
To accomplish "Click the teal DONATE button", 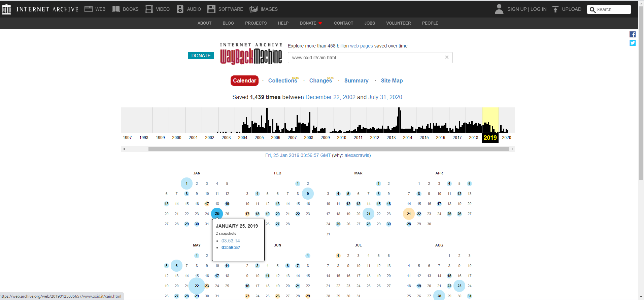I will point(201,56).
